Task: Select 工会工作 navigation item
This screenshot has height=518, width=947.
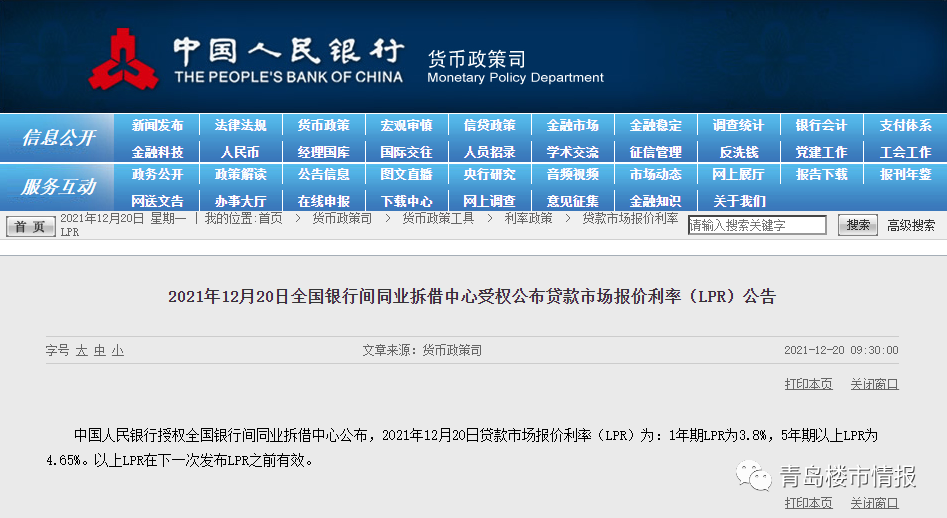Action: pyautogui.click(x=905, y=152)
